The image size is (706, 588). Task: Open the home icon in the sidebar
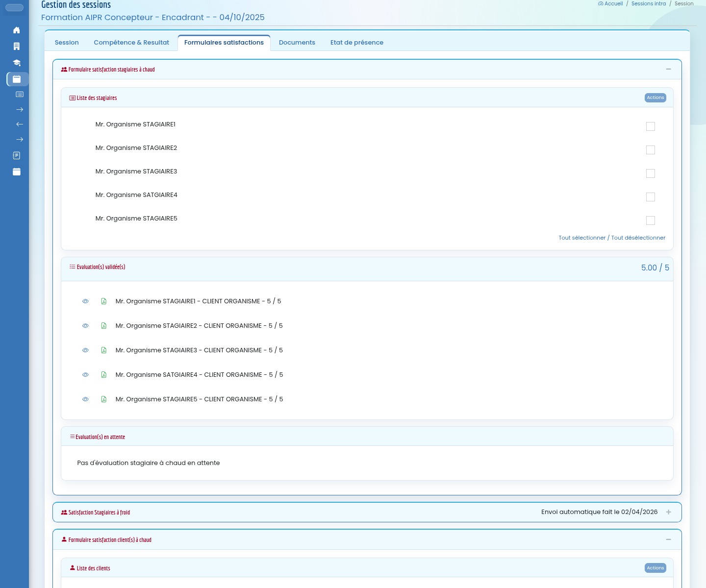17,30
